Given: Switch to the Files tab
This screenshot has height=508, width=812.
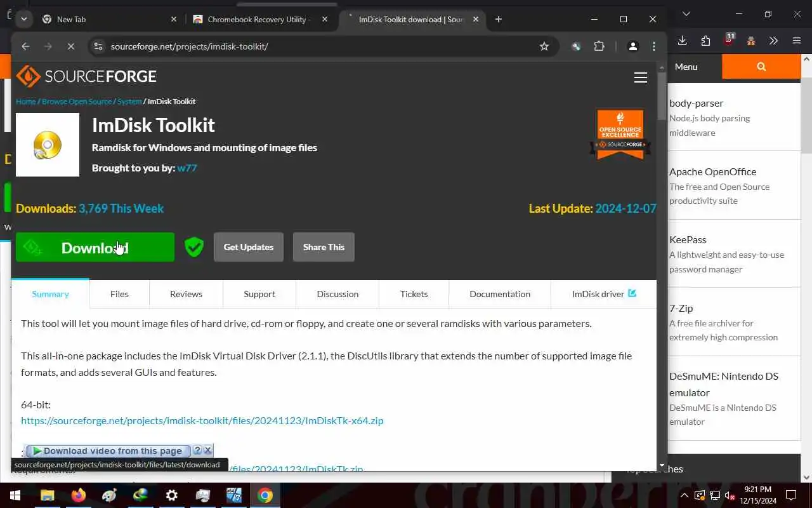Looking at the screenshot, I should (x=119, y=294).
